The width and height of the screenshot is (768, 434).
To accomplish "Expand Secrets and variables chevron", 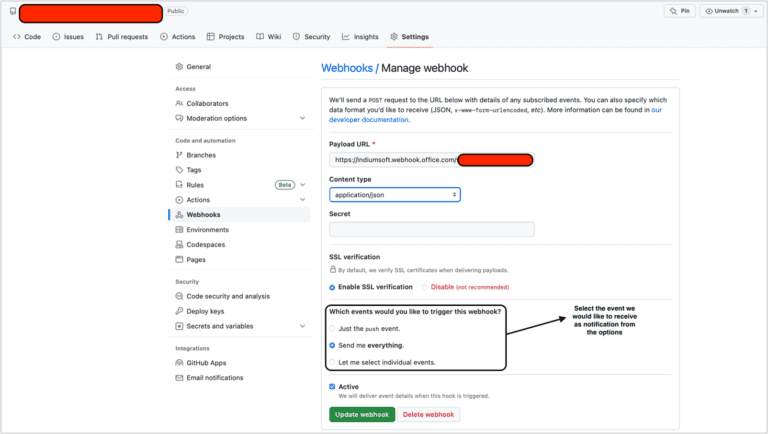I will (303, 326).
